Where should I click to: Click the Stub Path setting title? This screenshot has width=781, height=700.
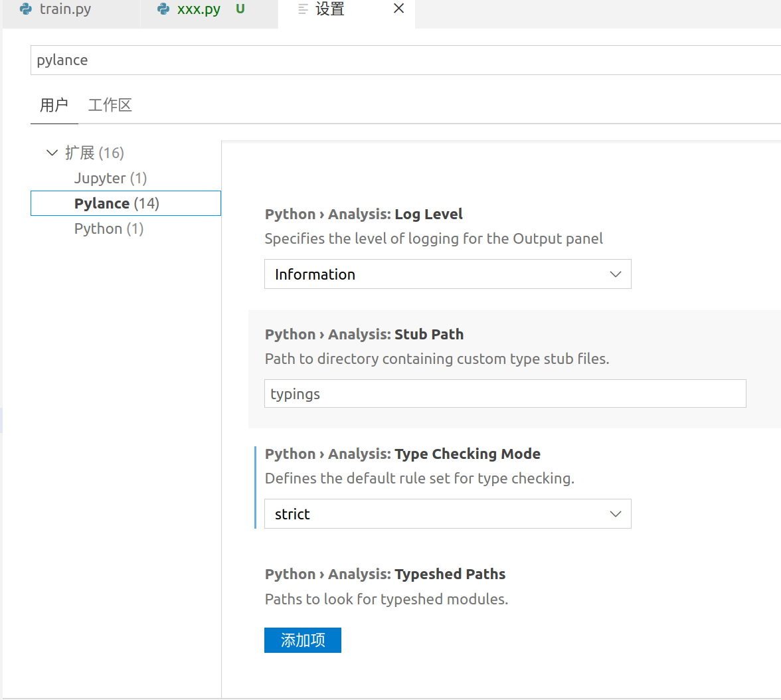pyautogui.click(x=364, y=334)
